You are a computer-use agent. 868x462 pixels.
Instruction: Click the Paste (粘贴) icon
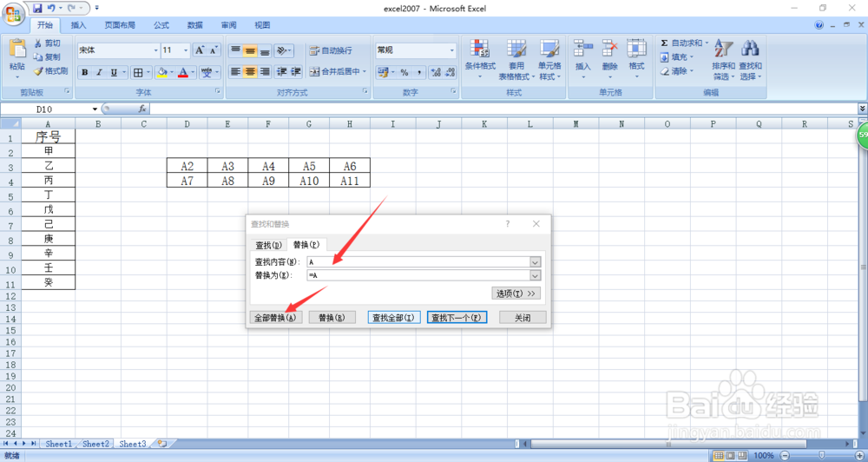point(17,49)
